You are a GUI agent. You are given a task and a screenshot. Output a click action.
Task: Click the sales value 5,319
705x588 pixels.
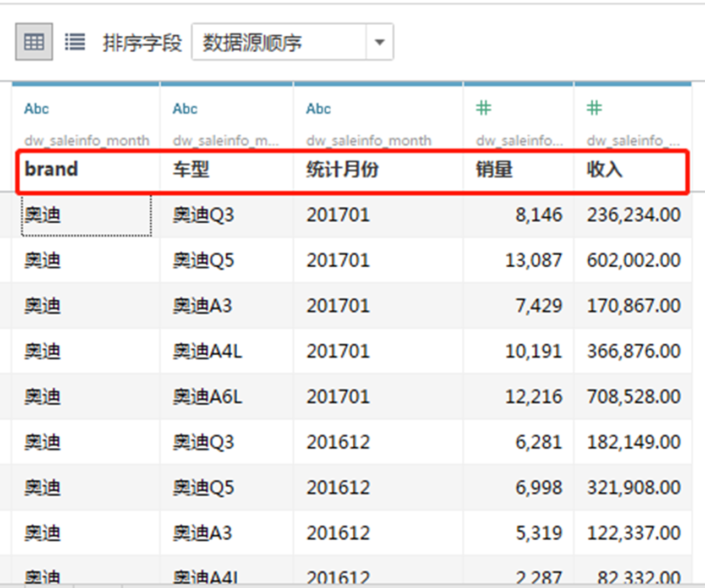[539, 533]
